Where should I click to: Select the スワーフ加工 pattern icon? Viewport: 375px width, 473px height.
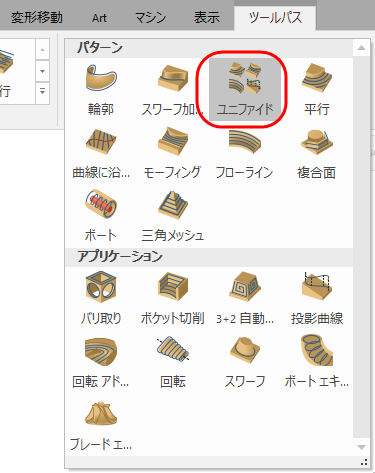point(173,89)
